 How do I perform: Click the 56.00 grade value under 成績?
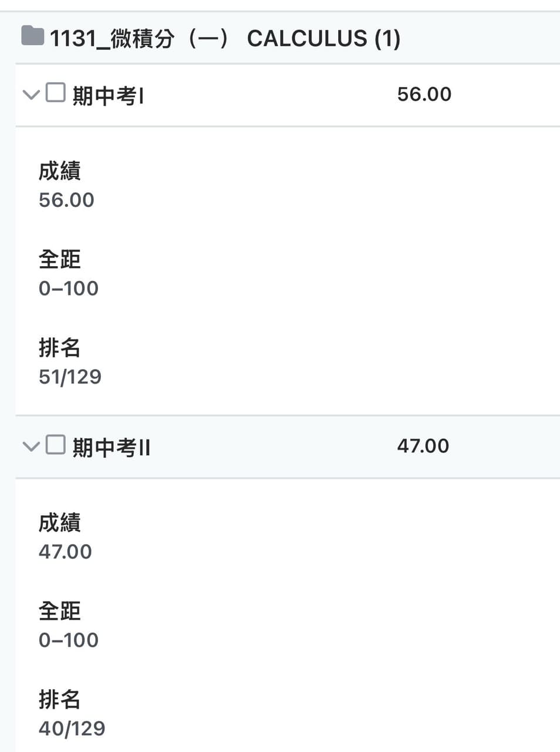pos(66,200)
